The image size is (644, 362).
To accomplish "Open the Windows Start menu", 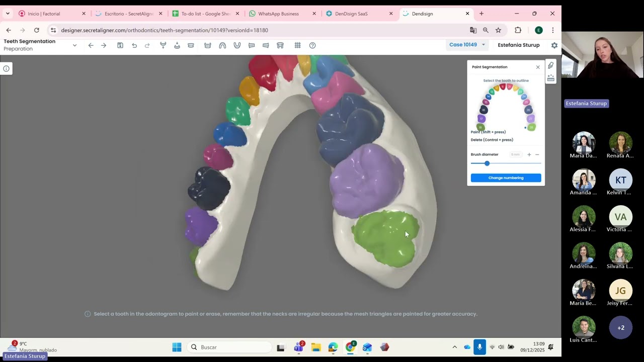I will click(x=177, y=347).
